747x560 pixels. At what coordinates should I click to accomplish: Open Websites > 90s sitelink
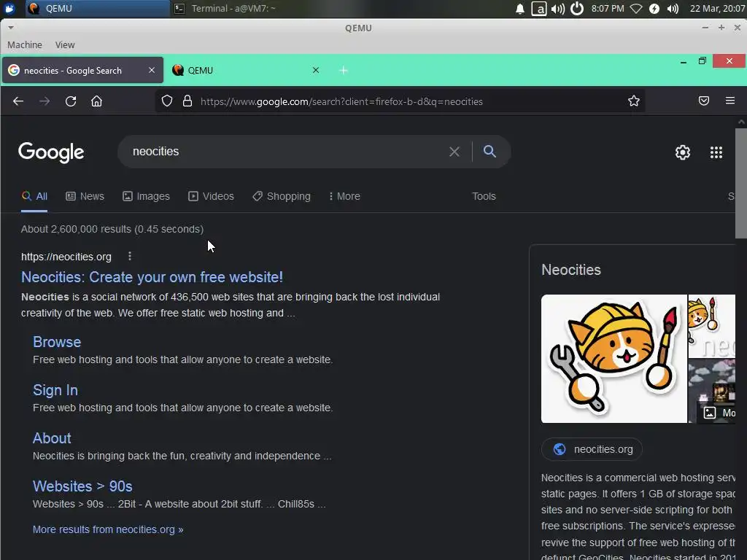tap(82, 486)
